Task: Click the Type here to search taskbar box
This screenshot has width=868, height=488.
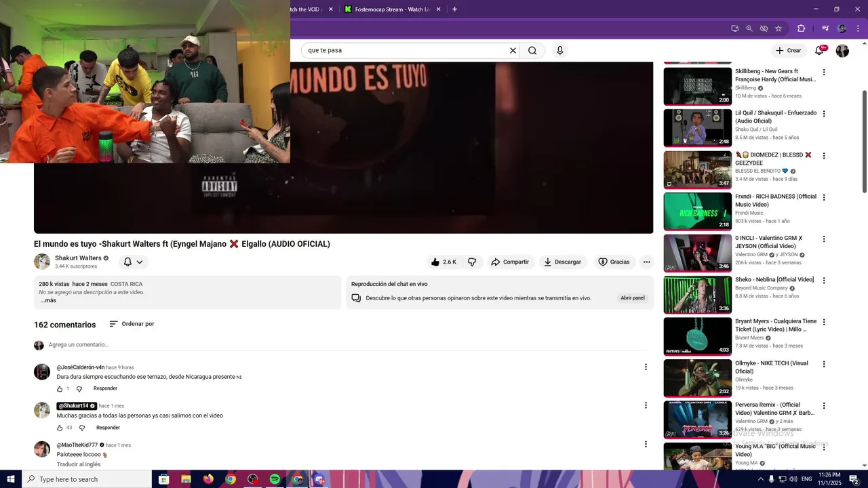Action: [x=87, y=479]
